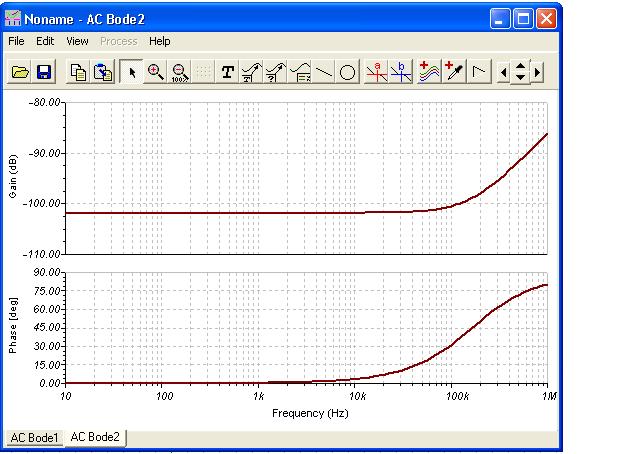
Task: Enable cursor a
Action: (x=376, y=72)
